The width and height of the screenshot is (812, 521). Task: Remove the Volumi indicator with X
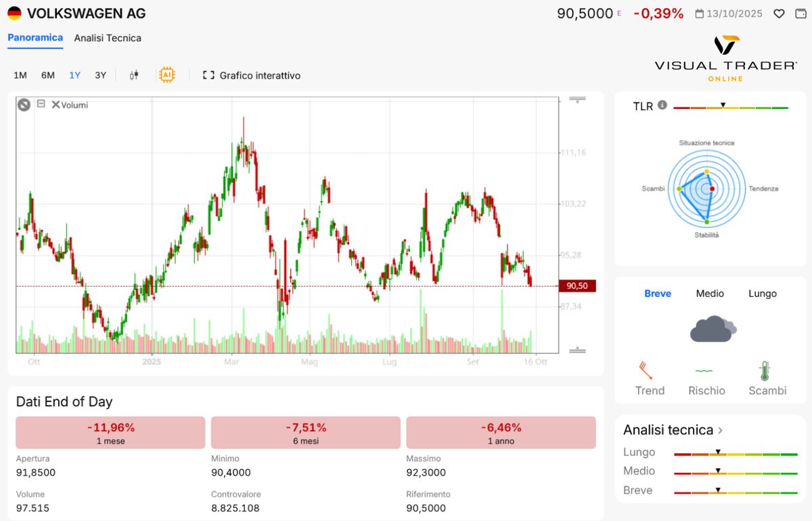click(55, 105)
